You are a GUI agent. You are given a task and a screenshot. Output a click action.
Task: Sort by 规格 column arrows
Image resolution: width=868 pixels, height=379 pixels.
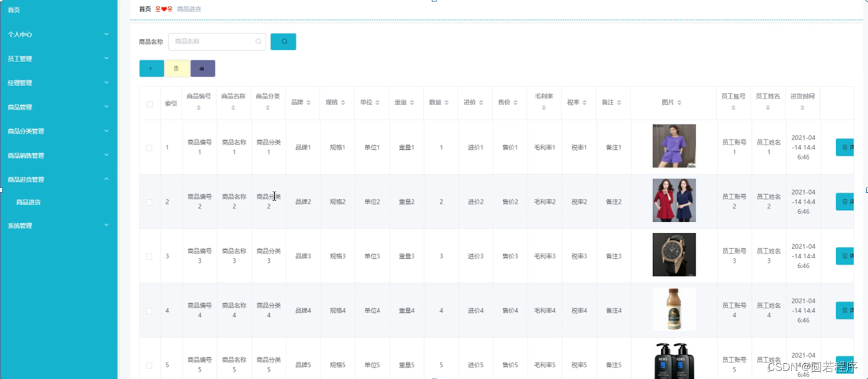coord(343,102)
